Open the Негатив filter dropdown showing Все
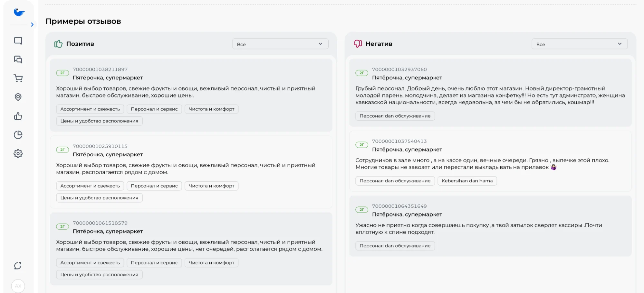 point(580,44)
